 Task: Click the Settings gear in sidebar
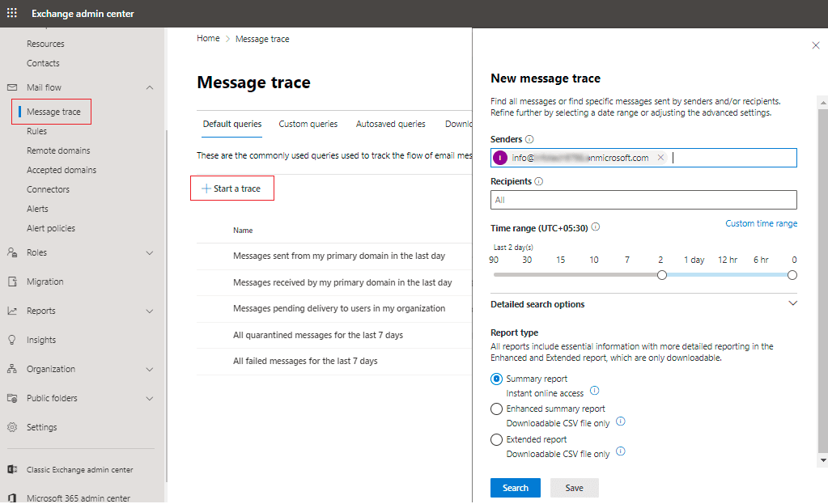pos(12,427)
